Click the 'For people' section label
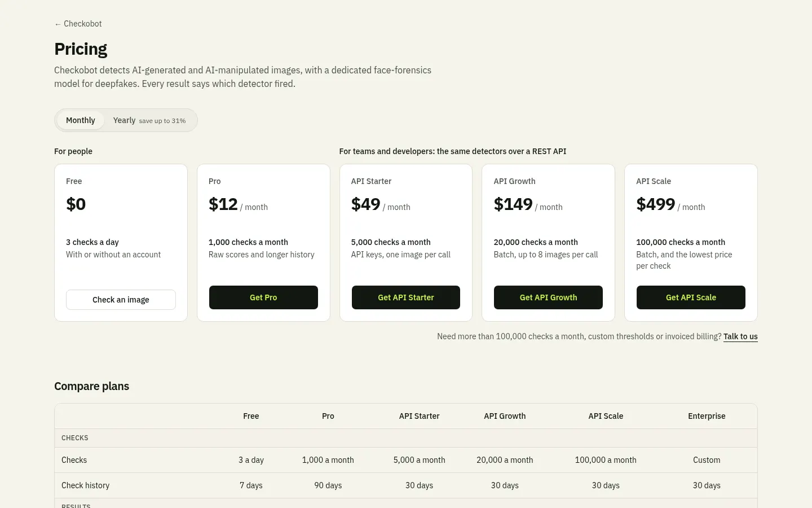Screen dimensions: 812x508 point(73,151)
